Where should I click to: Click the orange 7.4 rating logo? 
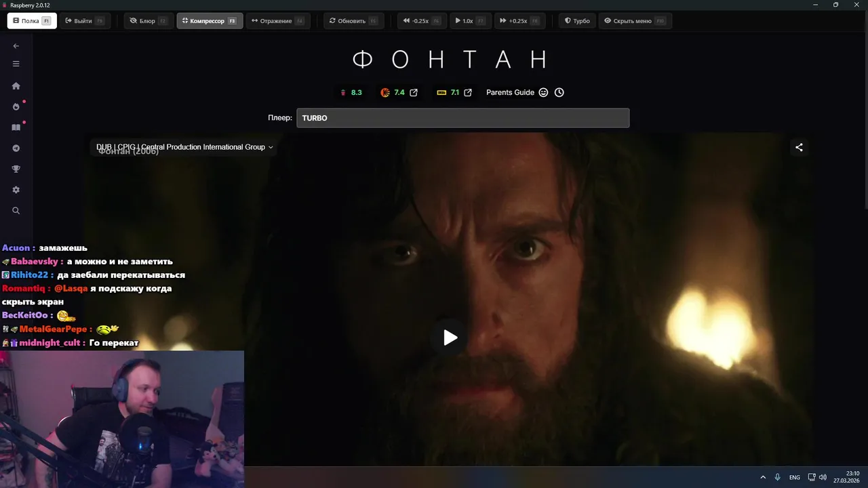[x=385, y=92]
